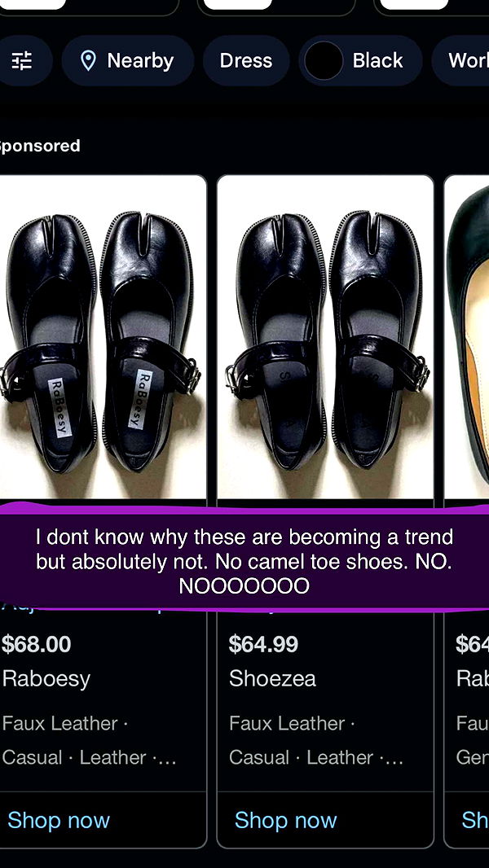Enable the Black color filter chip
Viewport: 489px width, 868px height.
[360, 61]
